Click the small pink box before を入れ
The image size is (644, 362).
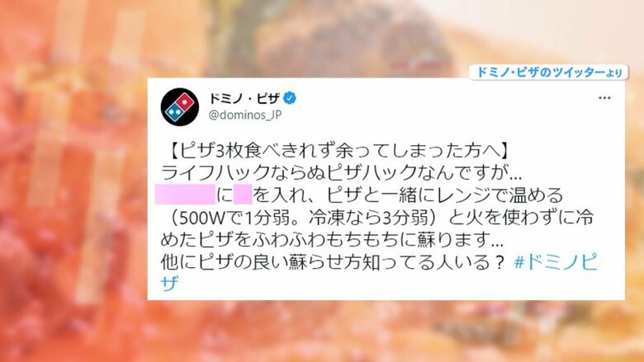click(243, 195)
